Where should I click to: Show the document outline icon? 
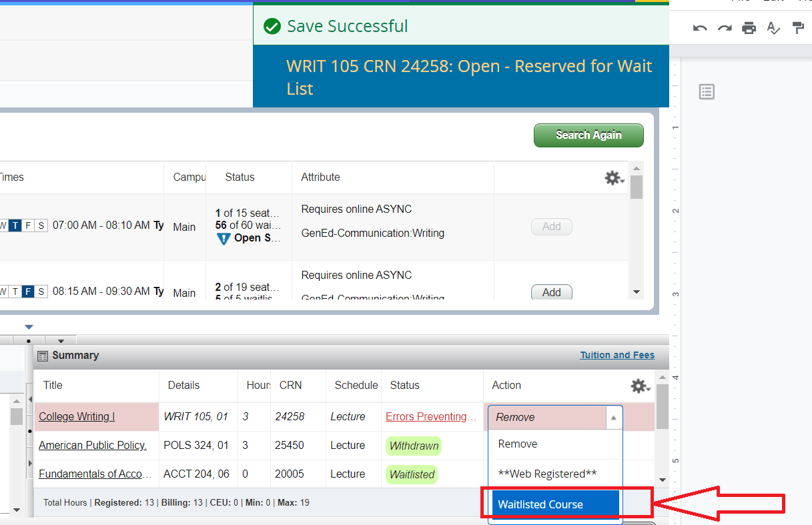coord(707,92)
